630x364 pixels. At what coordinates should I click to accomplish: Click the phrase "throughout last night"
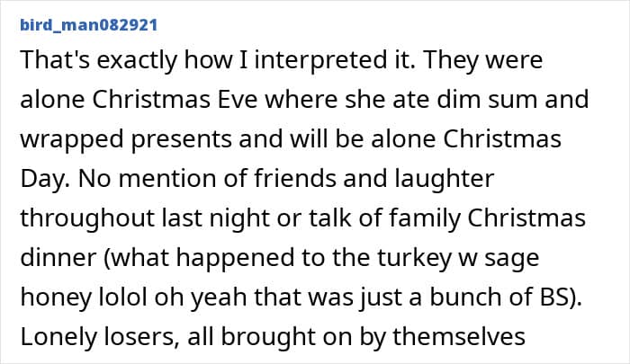tap(126, 218)
